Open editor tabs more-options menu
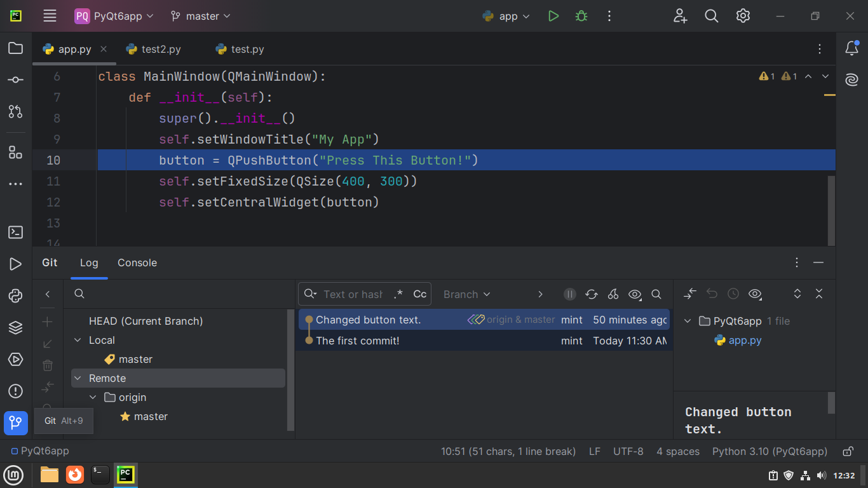 click(820, 49)
